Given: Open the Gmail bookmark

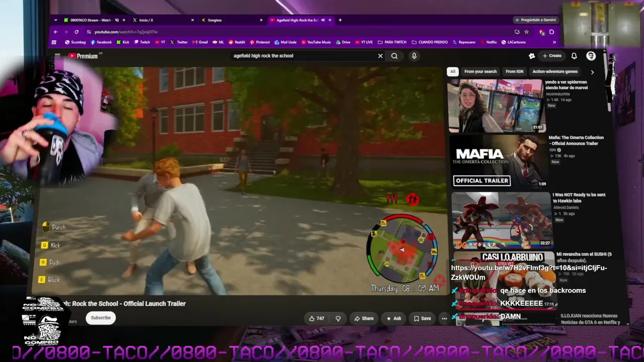Looking at the screenshot, I should (200, 42).
